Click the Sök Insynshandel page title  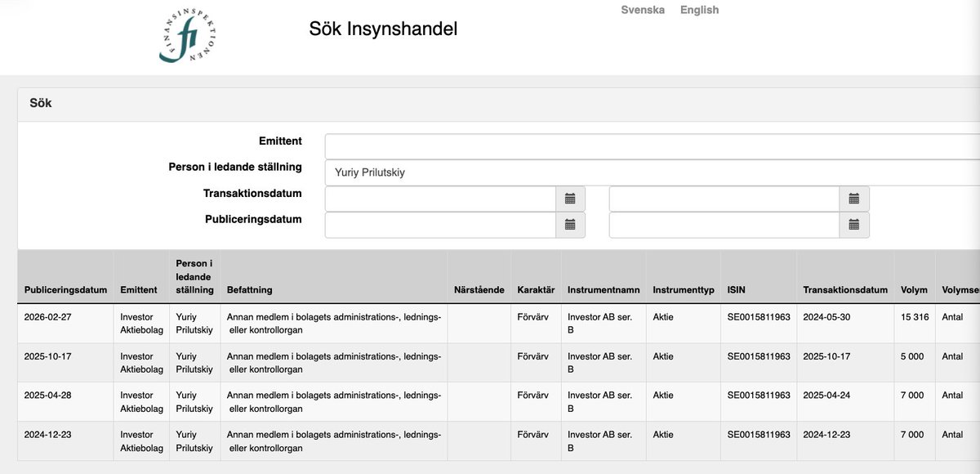click(x=383, y=29)
